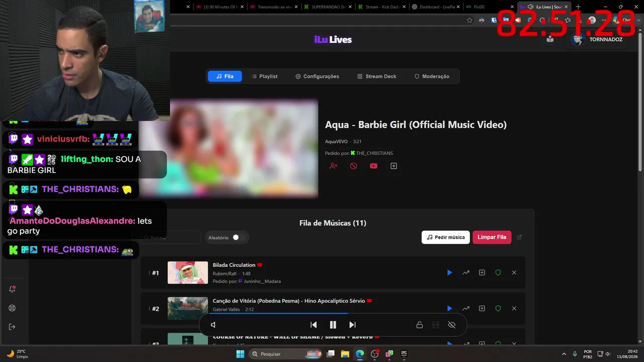The width and height of the screenshot is (644, 362).
Task: Go to the iLu Lives home logo
Action: (333, 40)
